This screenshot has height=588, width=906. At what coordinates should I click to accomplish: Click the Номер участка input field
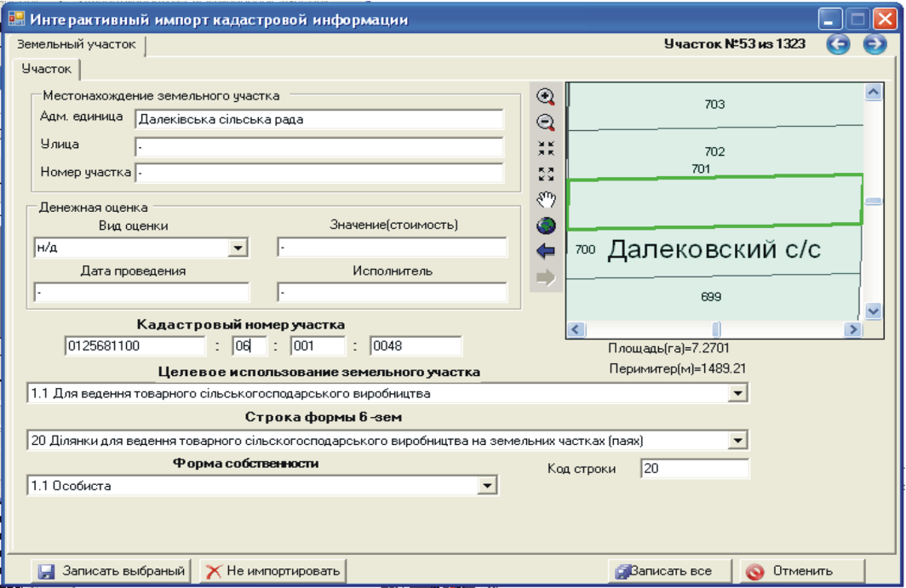point(319,173)
